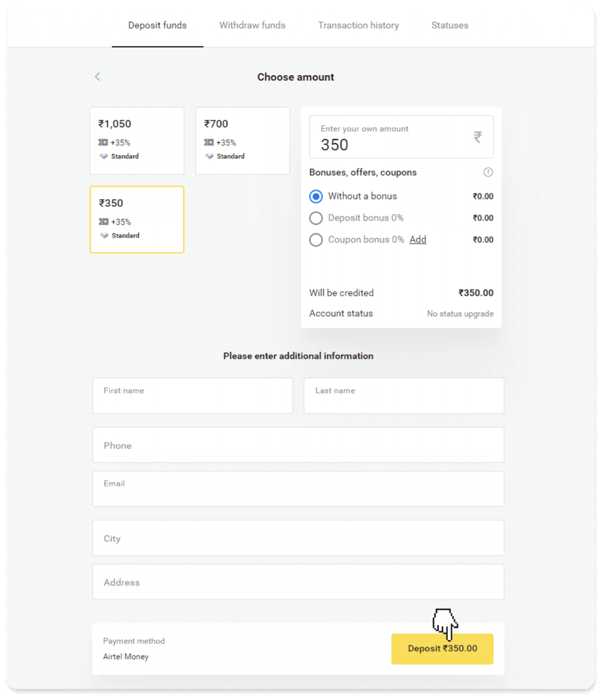Click the Address input field

tap(298, 582)
